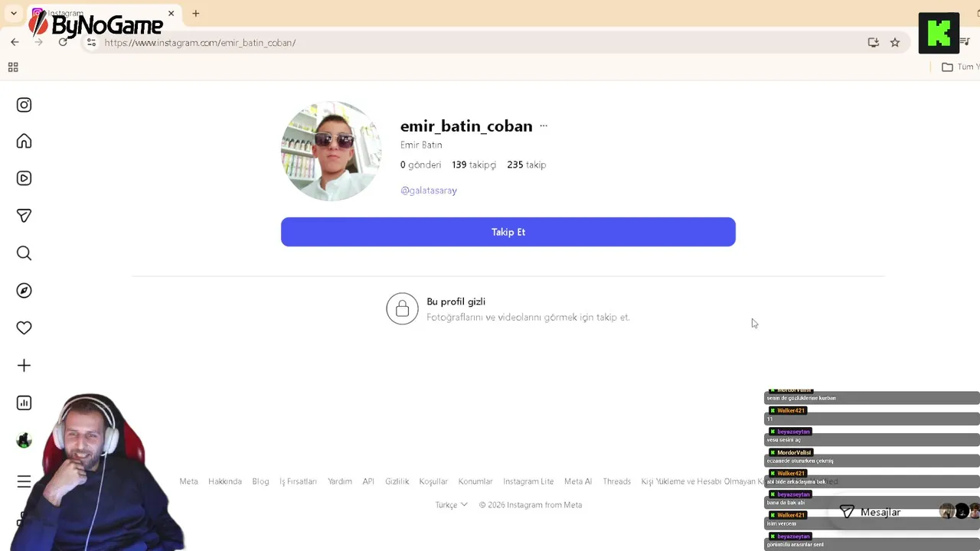Expand the tab search dropdown arrow

(13, 13)
